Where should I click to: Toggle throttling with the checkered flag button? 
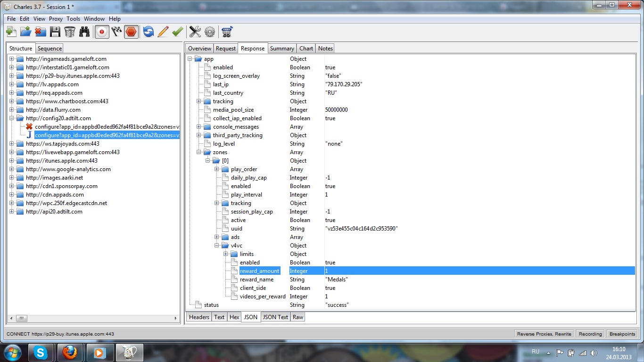pos(116,32)
